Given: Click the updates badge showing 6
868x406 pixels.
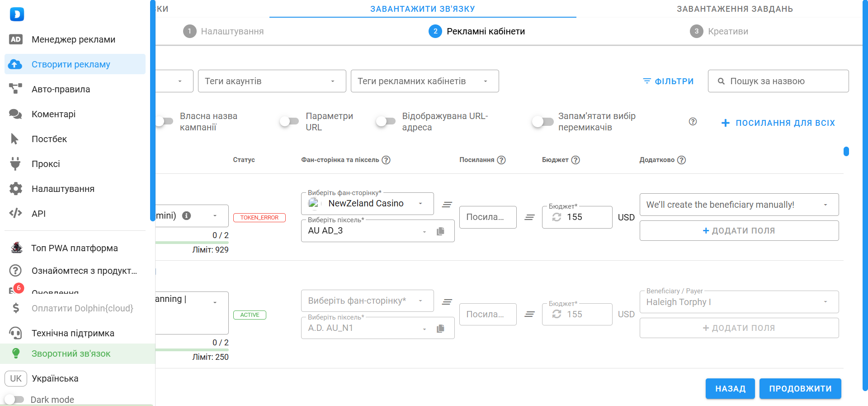Looking at the screenshot, I should coord(19,288).
